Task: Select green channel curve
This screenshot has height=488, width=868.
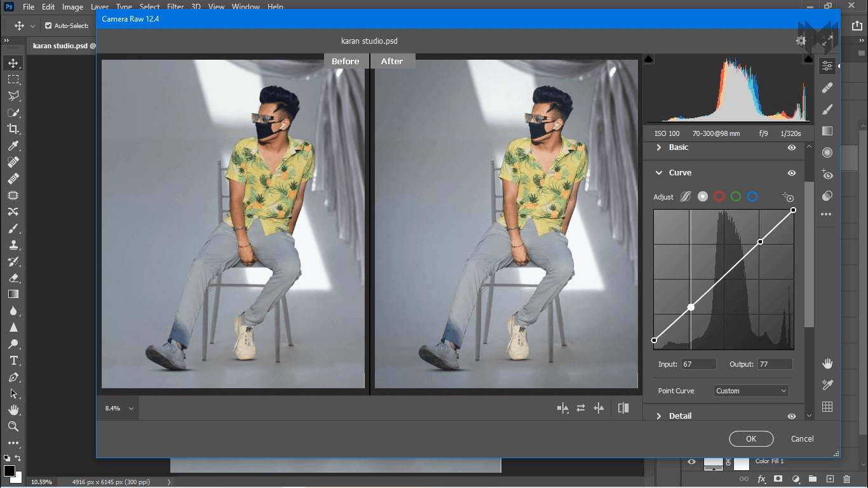Action: tap(736, 197)
